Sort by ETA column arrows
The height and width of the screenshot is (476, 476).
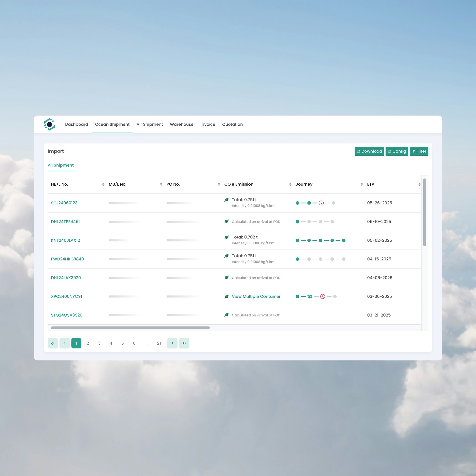click(x=419, y=184)
